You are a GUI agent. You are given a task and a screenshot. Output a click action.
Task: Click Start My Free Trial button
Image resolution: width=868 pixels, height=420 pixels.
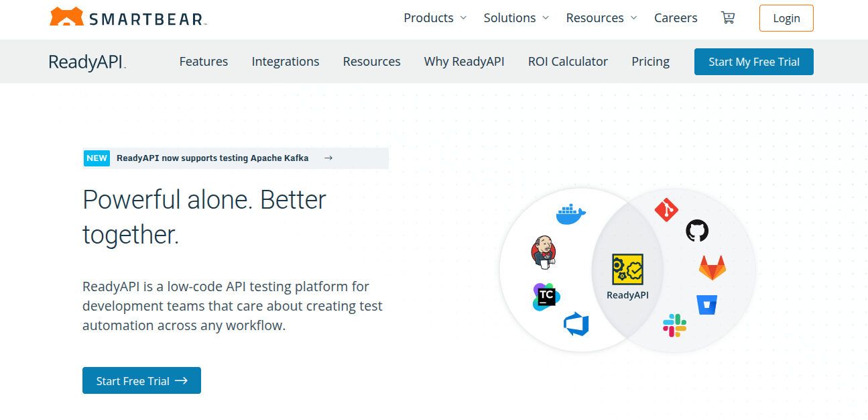pyautogui.click(x=754, y=62)
